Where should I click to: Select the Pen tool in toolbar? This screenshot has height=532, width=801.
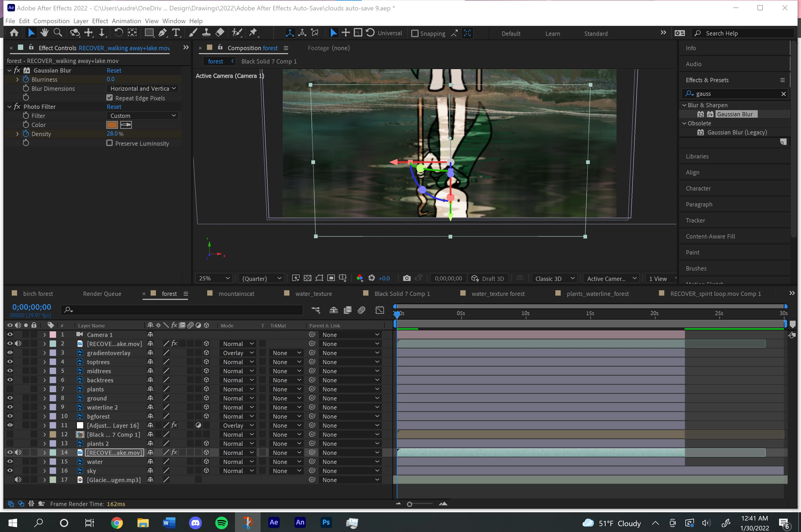click(163, 33)
